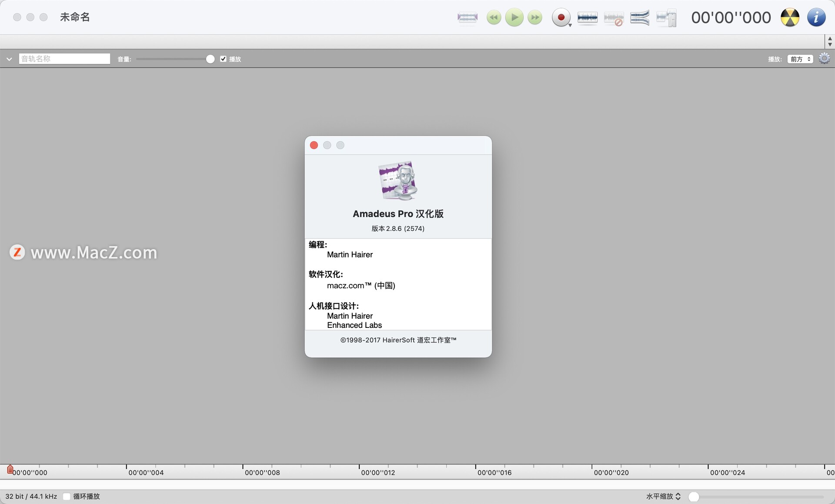Enable the 循环播放 loop checkbox
This screenshot has height=504, width=835.
67,496
